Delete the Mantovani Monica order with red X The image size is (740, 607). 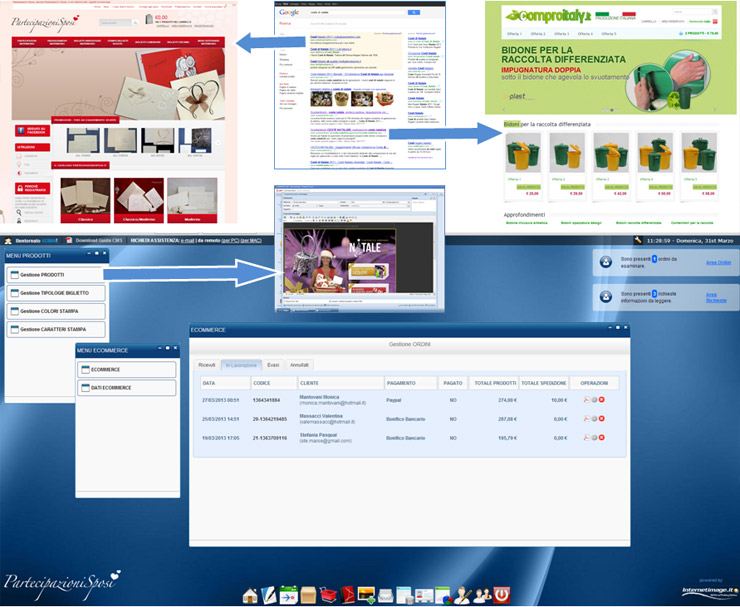pyautogui.click(x=602, y=400)
